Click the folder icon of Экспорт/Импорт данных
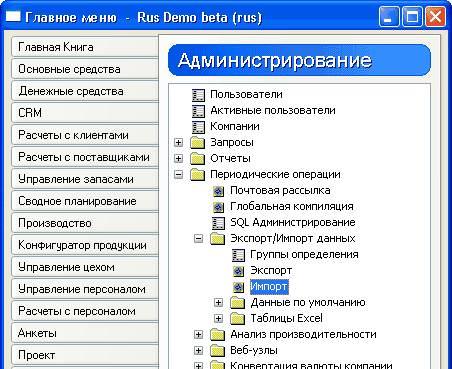This screenshot has width=452, height=369. click(x=217, y=239)
